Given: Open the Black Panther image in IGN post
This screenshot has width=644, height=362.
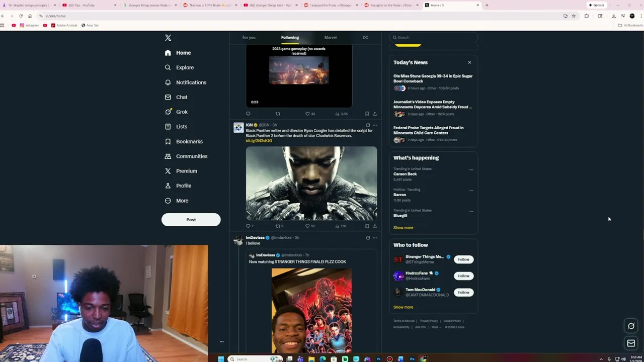Looking at the screenshot, I should point(311,184).
